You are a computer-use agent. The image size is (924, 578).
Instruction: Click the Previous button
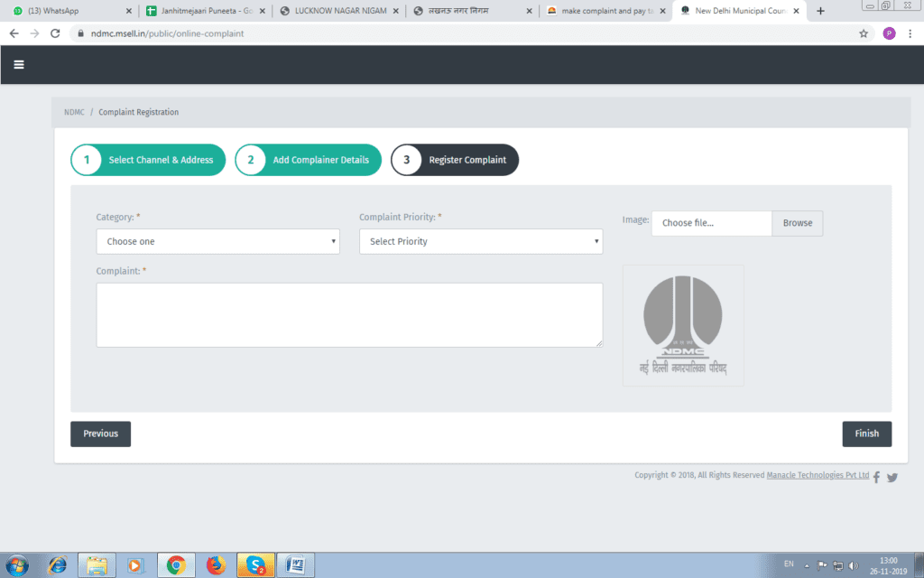(x=100, y=433)
